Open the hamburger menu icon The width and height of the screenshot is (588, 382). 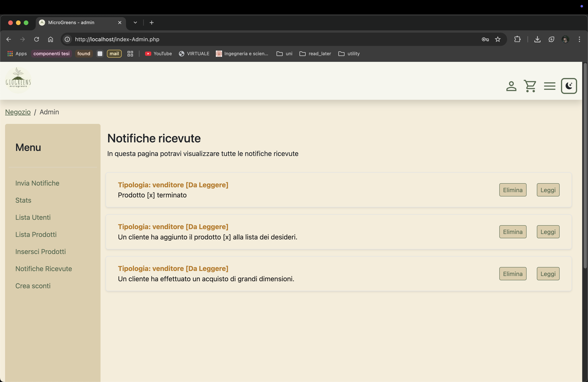(549, 86)
